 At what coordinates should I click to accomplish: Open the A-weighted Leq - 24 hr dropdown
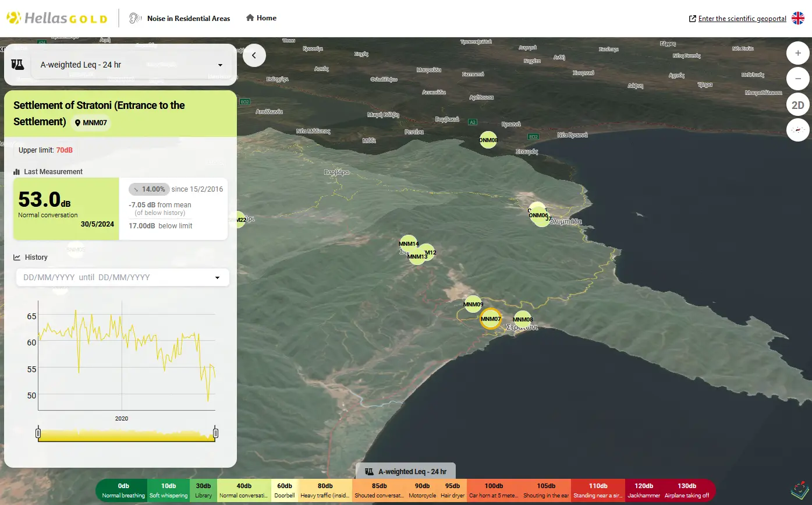132,65
